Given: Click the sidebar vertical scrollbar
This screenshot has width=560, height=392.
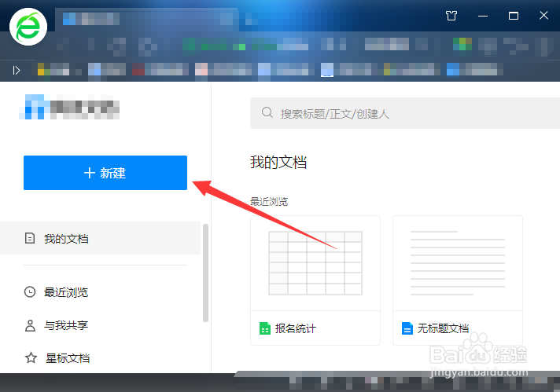Looking at the screenshot, I should click(x=206, y=273).
